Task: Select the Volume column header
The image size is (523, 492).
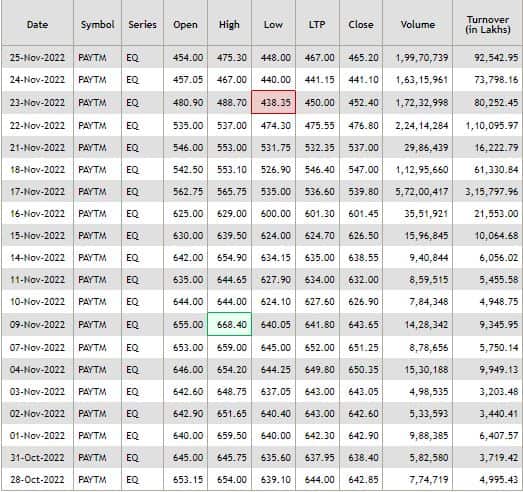Action: point(418,24)
